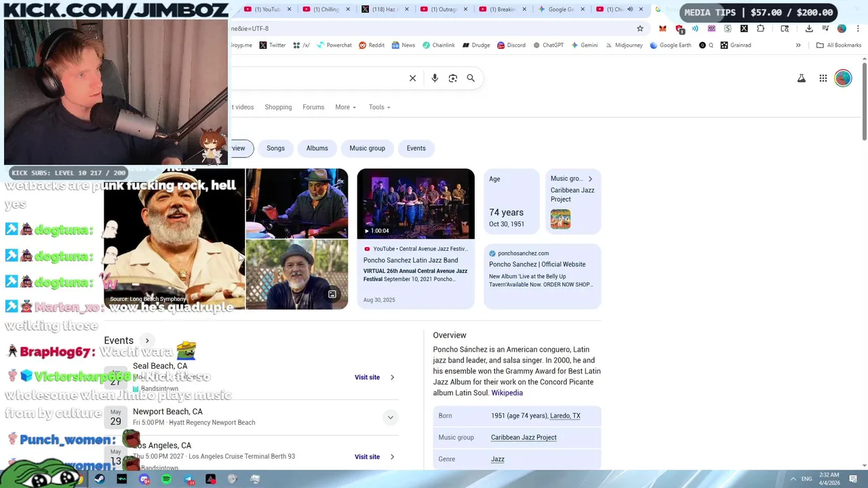Screen dimensions: 868x488
Task: Open the Tools dropdown
Action: 379,107
